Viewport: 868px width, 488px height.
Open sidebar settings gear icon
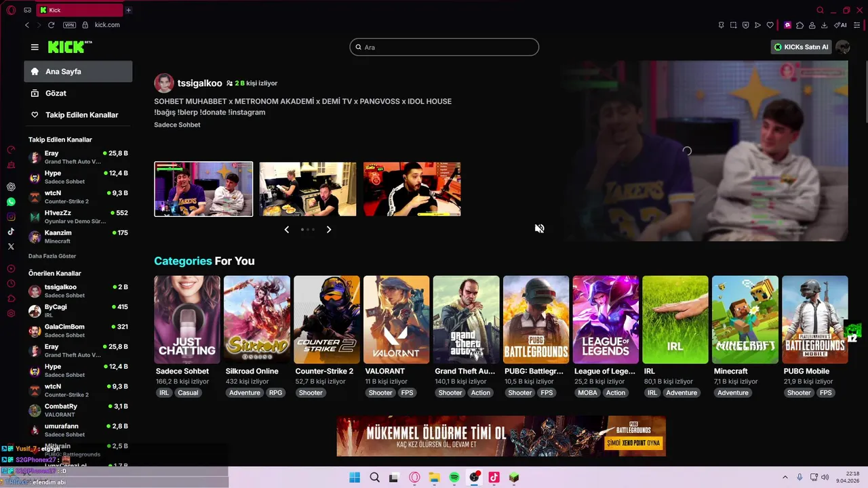11,313
